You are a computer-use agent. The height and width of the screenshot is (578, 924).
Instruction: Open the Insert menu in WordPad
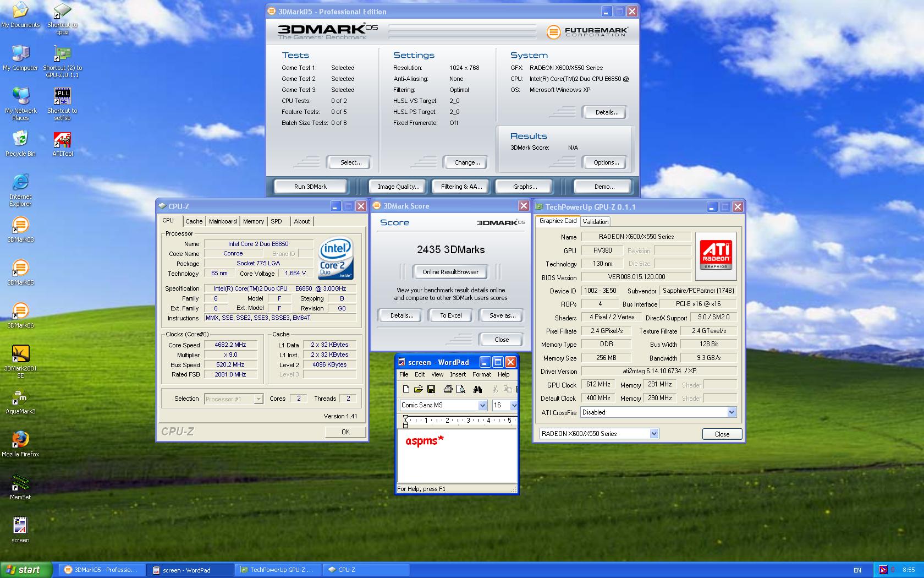pyautogui.click(x=458, y=374)
